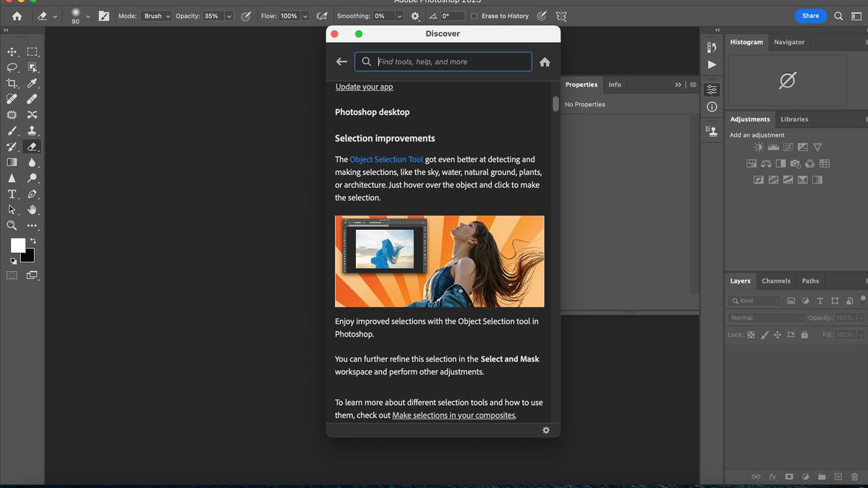868x488 pixels.
Task: Select the Horizontal Type tool
Action: click(x=12, y=194)
